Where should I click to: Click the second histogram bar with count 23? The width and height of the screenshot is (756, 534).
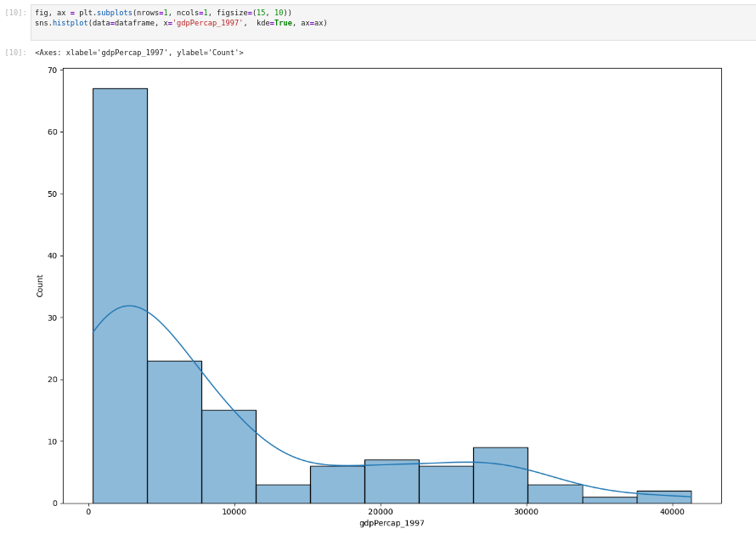(174, 432)
